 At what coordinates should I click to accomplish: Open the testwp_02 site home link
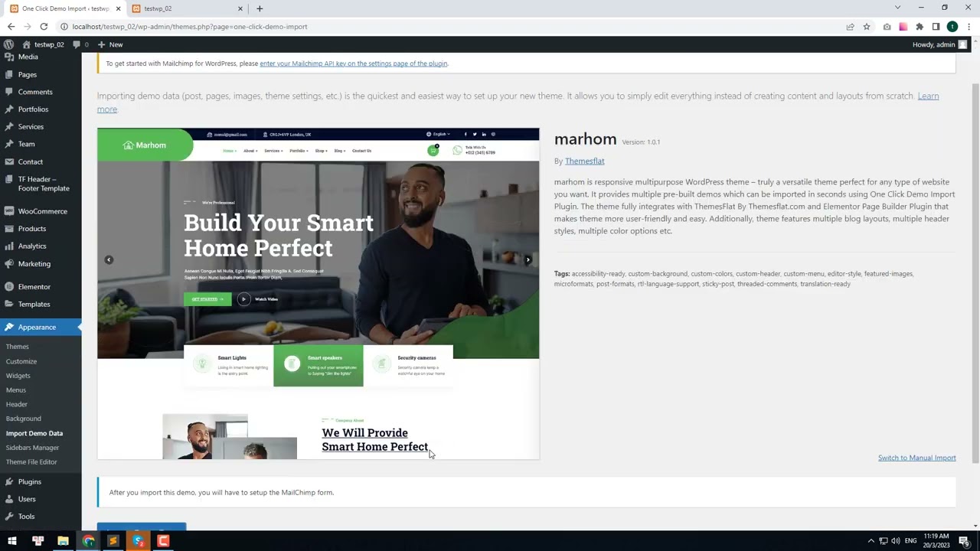click(43, 44)
